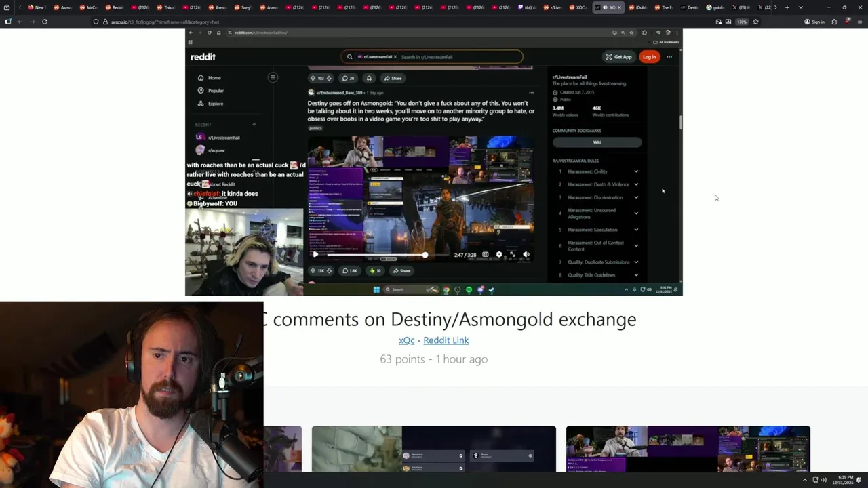This screenshot has height=488, width=868.
Task: Upvote the post showing 102 votes
Action: coord(313,78)
